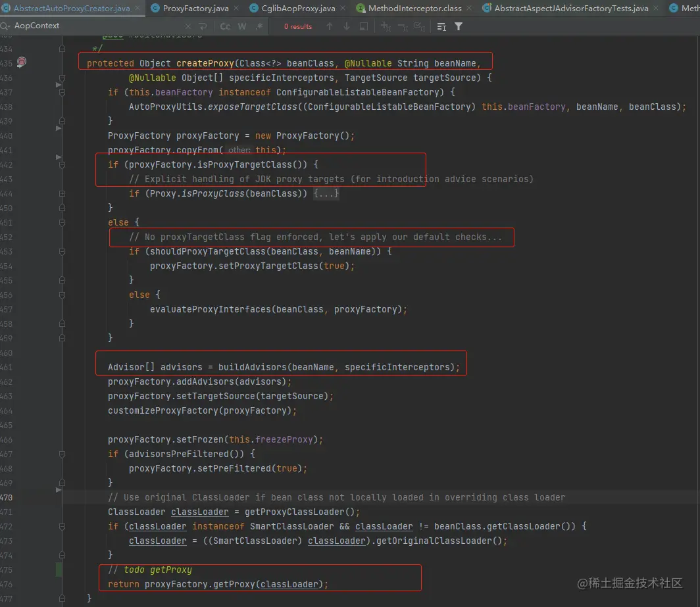Screen dimensions: 700x607
Task: Click customizeProxyFactory on line 464
Action: click(163, 410)
